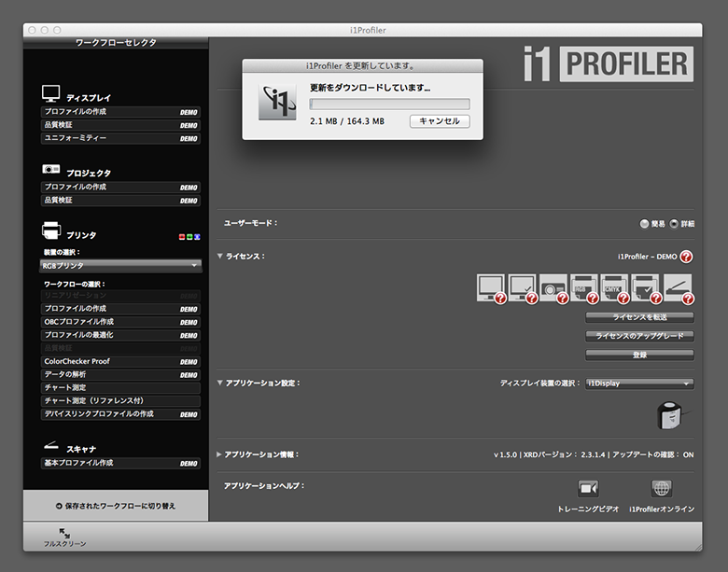
Task: Expand the アプリケーション情報 section
Action: click(x=220, y=454)
